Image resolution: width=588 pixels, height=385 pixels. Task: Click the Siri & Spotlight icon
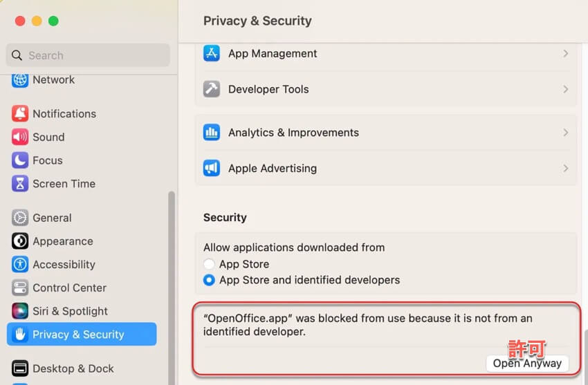[x=20, y=311]
